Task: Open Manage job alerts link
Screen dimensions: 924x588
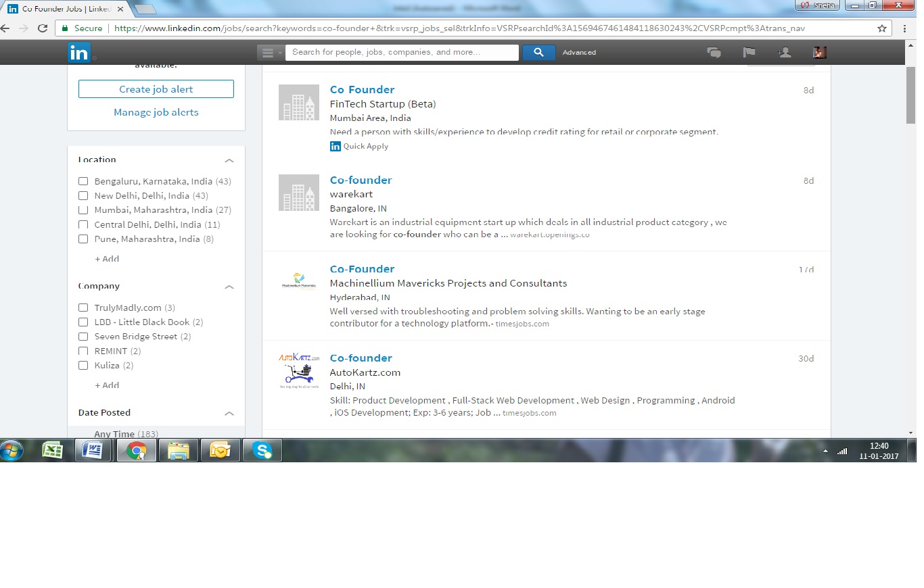Action: 156,112
